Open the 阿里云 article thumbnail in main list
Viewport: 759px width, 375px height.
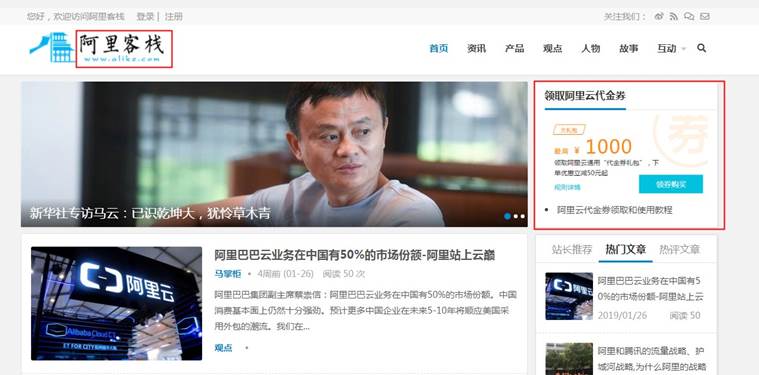(116, 303)
